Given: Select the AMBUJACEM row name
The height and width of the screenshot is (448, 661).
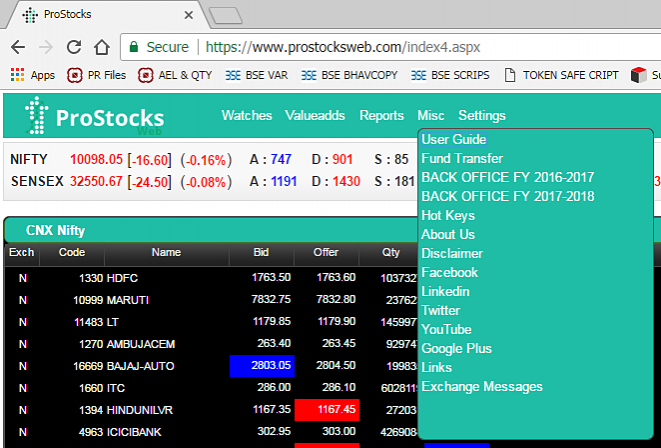Looking at the screenshot, I should point(141,344).
